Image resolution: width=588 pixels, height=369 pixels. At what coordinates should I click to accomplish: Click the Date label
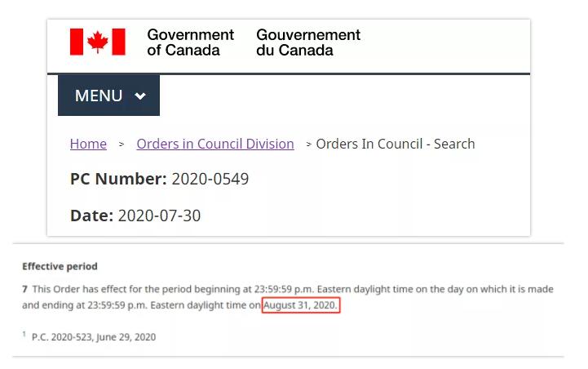pos(91,216)
